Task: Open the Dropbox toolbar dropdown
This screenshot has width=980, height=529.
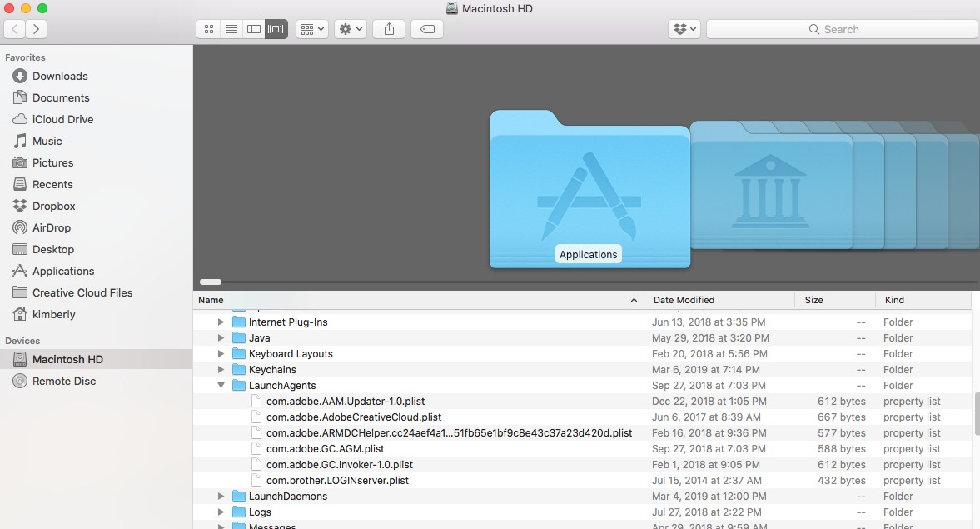Action: point(684,29)
